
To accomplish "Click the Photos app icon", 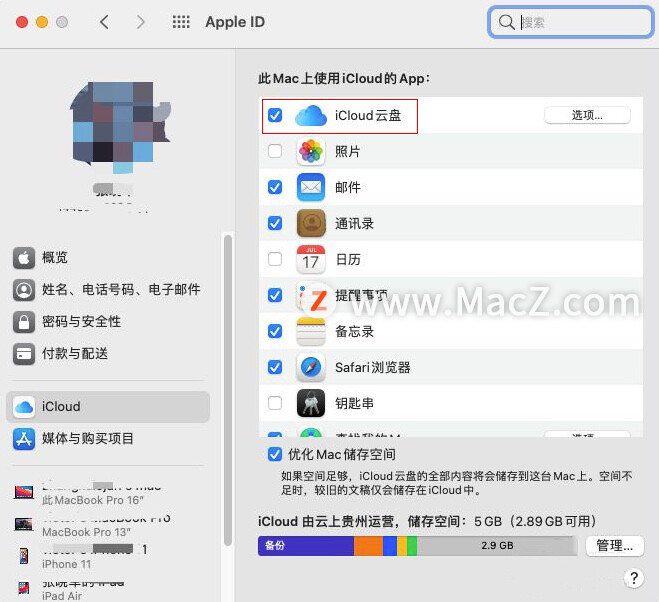I will pyautogui.click(x=311, y=152).
